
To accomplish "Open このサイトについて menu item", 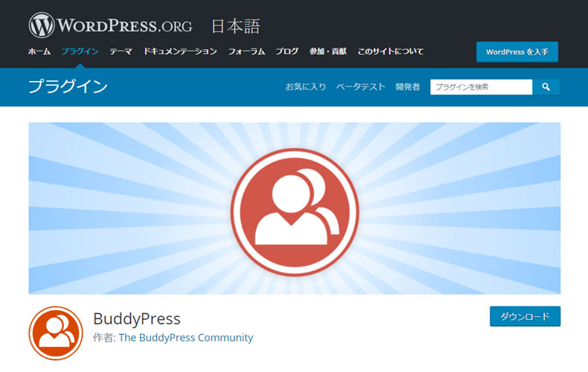I will (390, 51).
